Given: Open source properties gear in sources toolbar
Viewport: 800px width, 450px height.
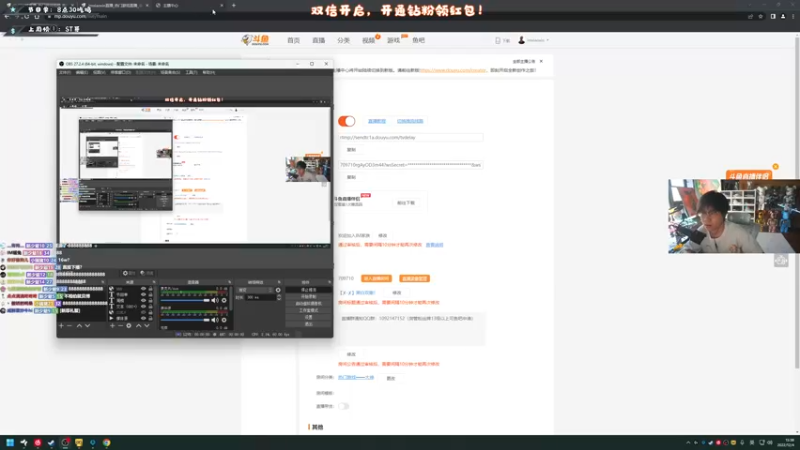Looking at the screenshot, I should pyautogui.click(x=129, y=326).
